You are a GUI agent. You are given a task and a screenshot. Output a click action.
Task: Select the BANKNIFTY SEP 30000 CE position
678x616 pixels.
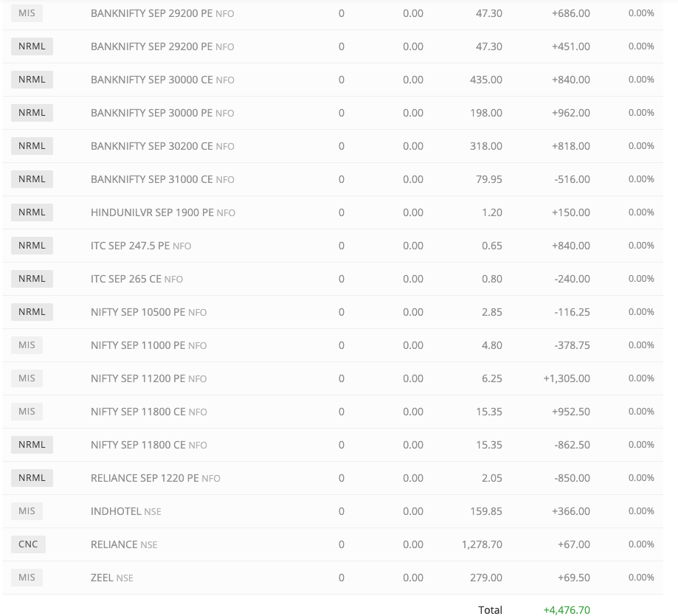coord(152,80)
